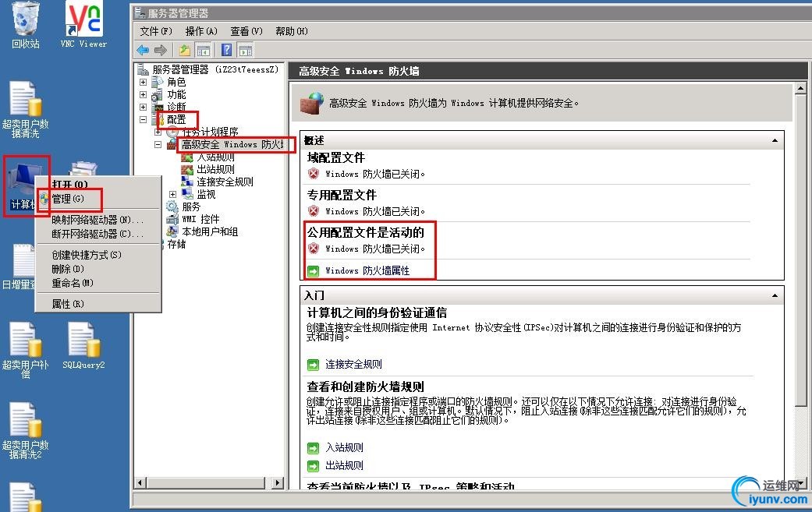Select 入站规则 in the tree
This screenshot has height=512, width=812.
[x=215, y=157]
